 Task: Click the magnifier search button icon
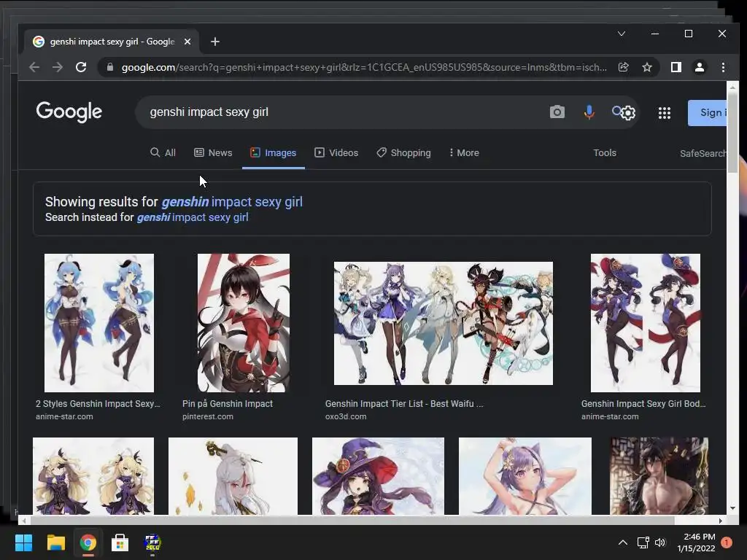(x=617, y=111)
